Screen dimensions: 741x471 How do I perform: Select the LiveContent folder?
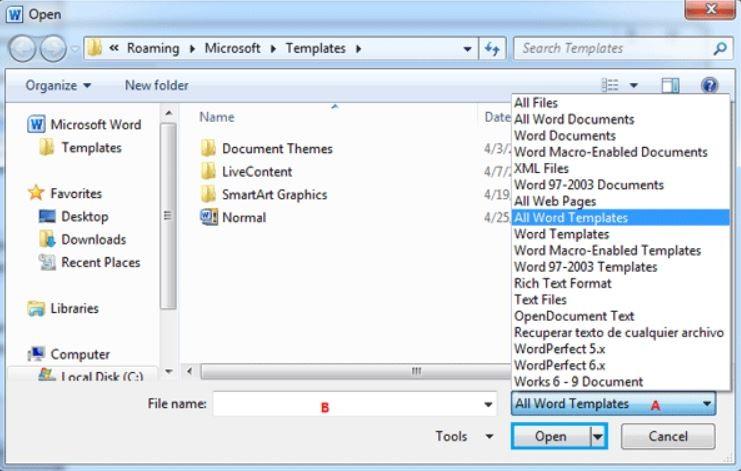click(246, 171)
